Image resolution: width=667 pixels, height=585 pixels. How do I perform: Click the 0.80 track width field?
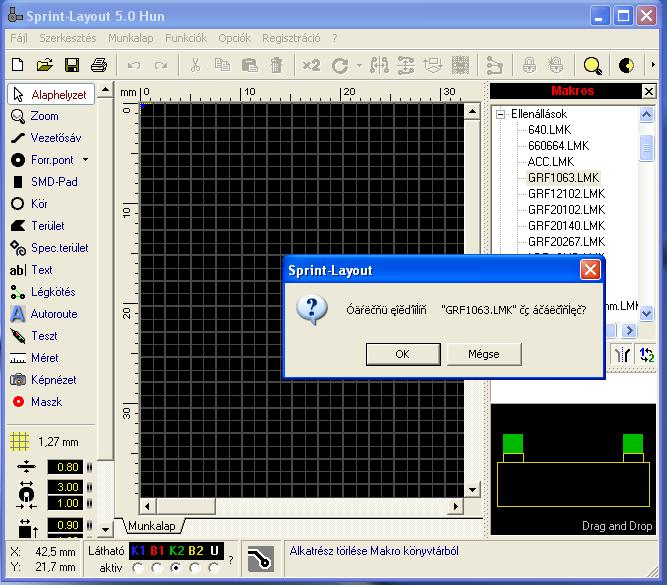coord(66,467)
